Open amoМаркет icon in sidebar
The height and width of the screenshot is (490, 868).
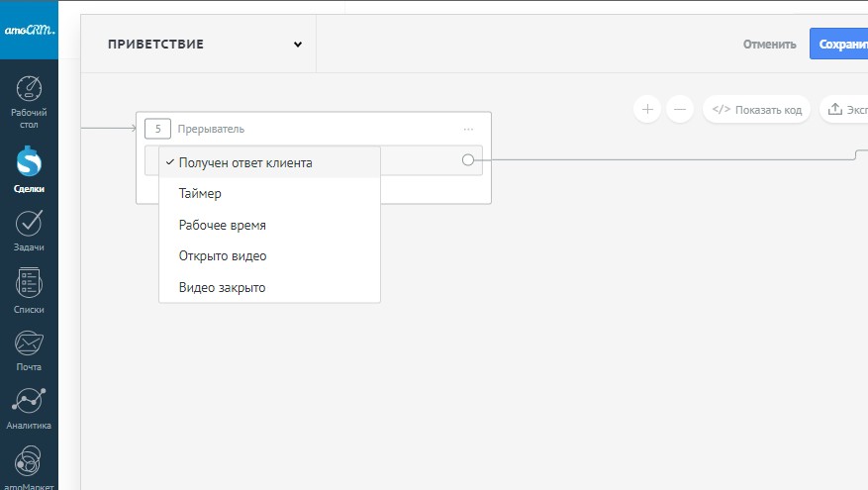pos(29,462)
